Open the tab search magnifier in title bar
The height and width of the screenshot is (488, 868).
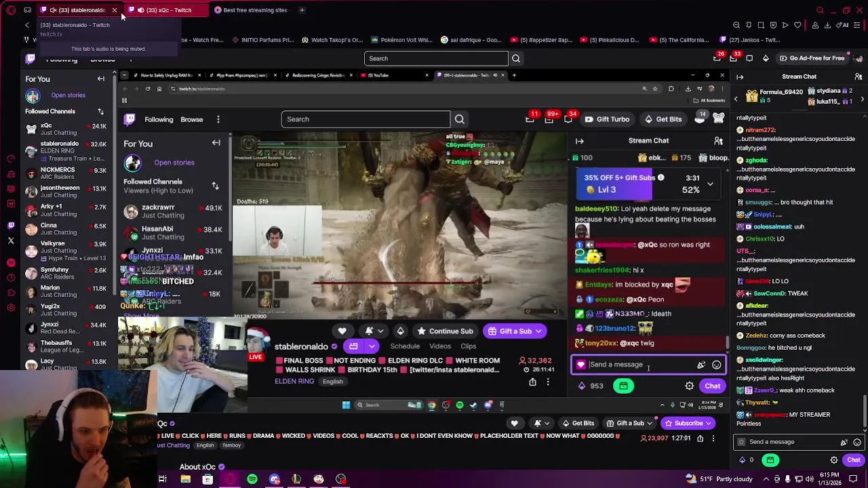tap(820, 10)
